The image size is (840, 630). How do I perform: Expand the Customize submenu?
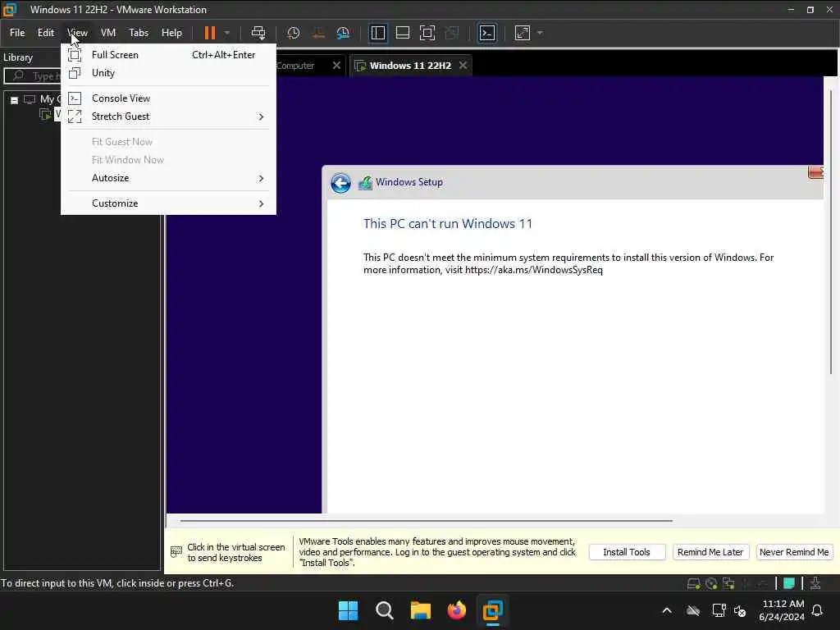(x=168, y=203)
